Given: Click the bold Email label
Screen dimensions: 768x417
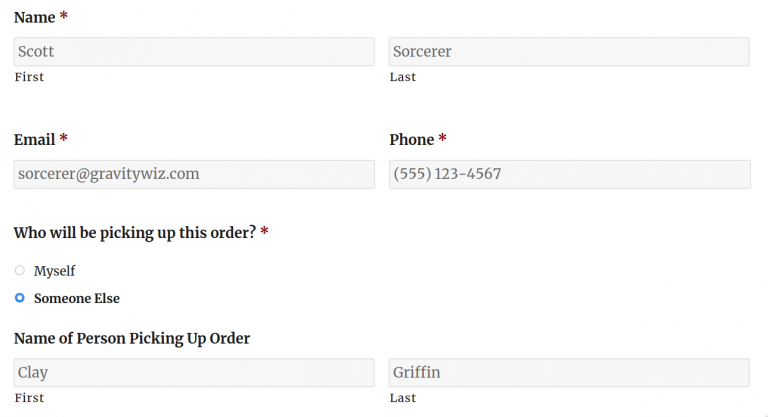Looking at the screenshot, I should pos(34,140).
